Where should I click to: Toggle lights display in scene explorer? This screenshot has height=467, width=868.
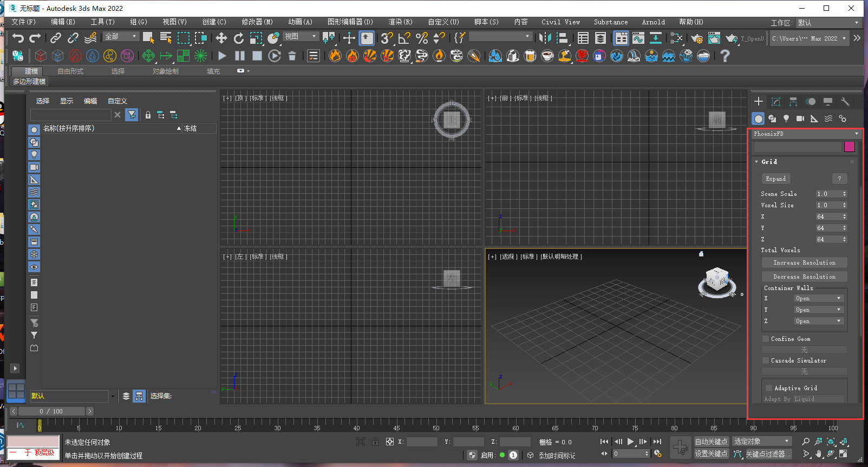coord(34,155)
